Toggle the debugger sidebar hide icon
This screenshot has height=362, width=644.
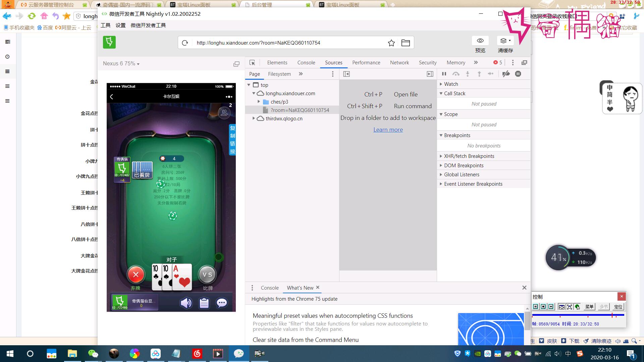point(430,74)
